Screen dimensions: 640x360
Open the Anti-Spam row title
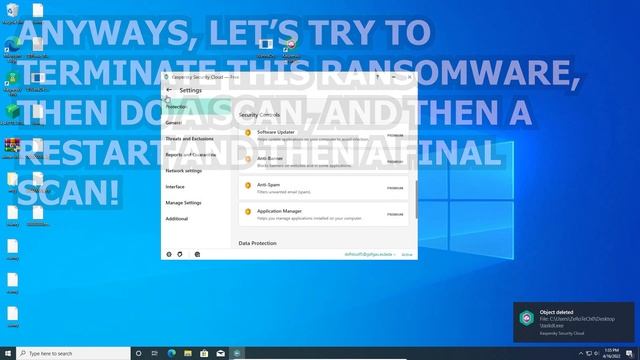(268, 184)
